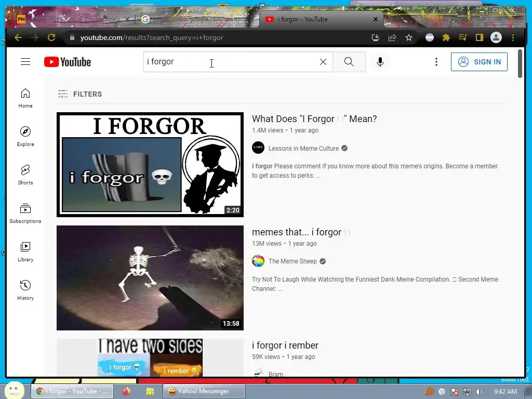Expand the FILTERS options
This screenshot has width=532, height=399.
79,94
